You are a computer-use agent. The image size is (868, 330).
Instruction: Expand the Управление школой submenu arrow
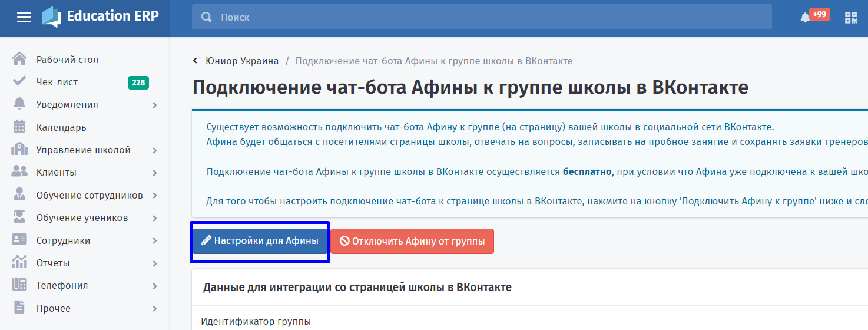(155, 150)
